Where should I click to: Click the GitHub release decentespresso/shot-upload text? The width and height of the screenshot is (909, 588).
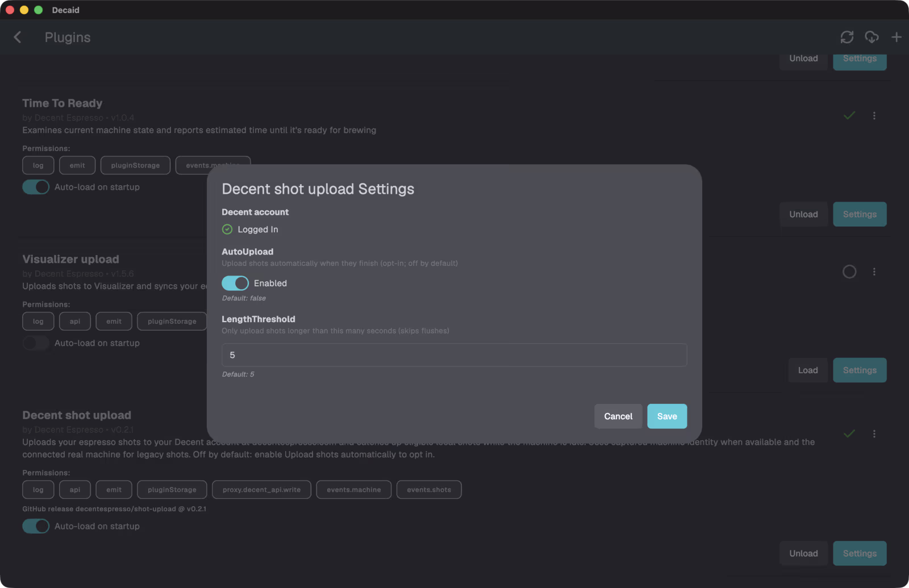pos(114,509)
